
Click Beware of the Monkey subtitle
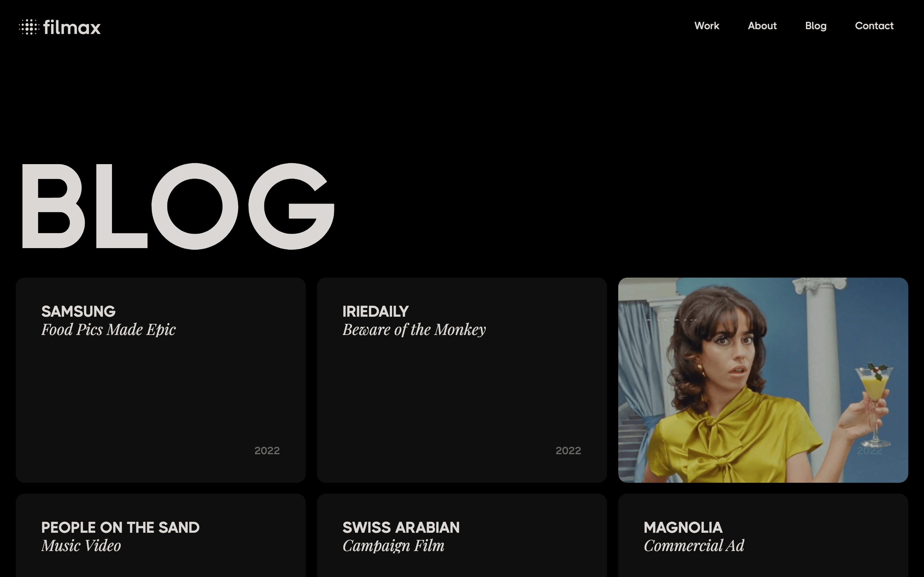tap(414, 330)
